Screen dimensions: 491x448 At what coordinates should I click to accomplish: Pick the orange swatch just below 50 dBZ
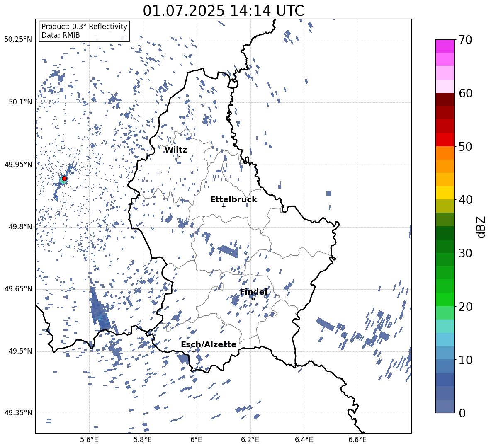coord(445,153)
